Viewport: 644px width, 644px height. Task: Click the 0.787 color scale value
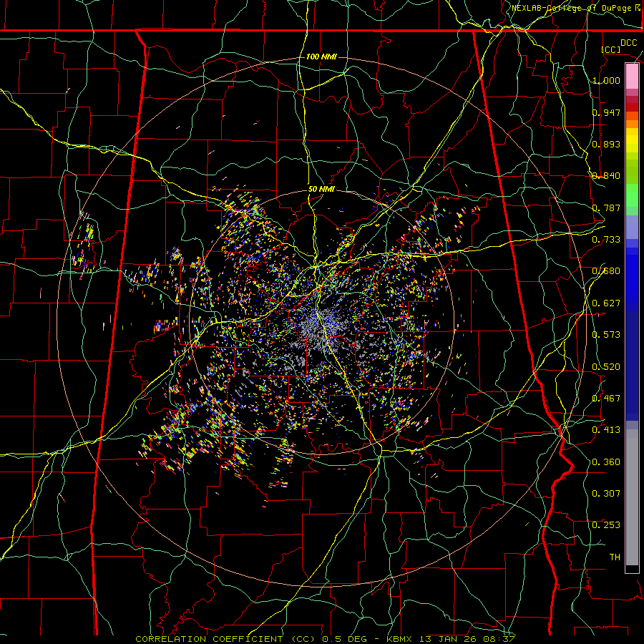(606, 208)
